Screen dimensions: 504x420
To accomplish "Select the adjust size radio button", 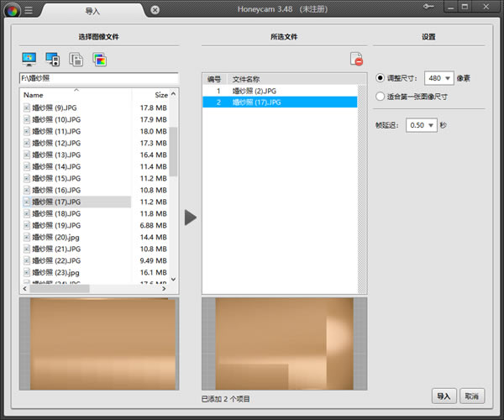I will click(x=380, y=78).
